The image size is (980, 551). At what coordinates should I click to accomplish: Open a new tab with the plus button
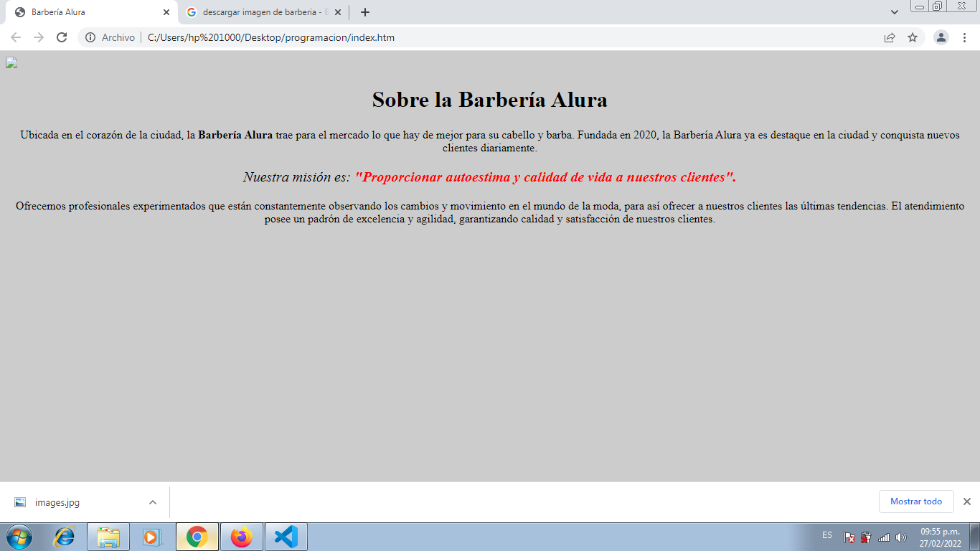pyautogui.click(x=365, y=12)
